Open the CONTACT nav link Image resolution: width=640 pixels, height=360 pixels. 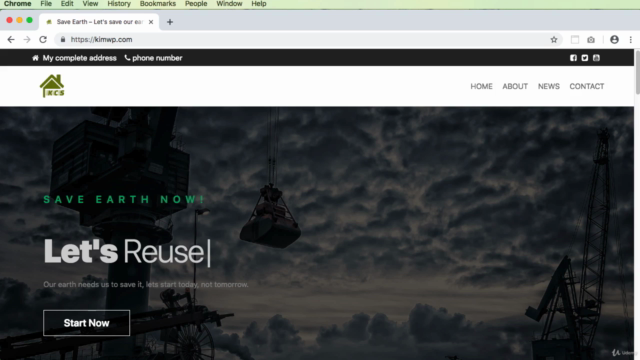[x=587, y=87]
